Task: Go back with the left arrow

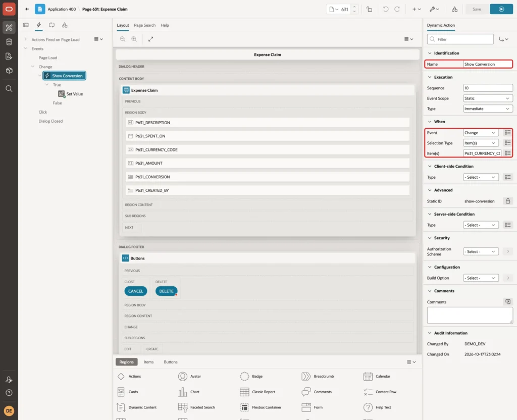Action: coord(27,9)
